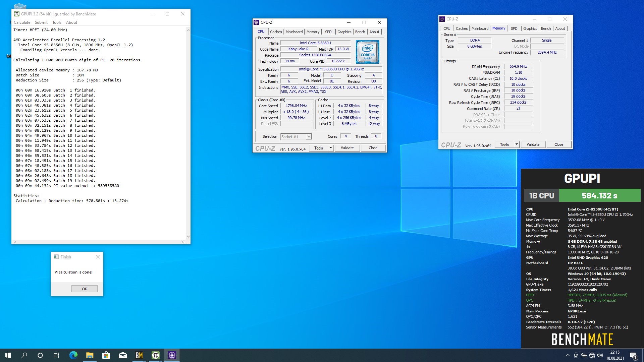This screenshot has width=644, height=362.
Task: Click GPUPI vertical scrollbar down arrow
Action: click(x=188, y=237)
